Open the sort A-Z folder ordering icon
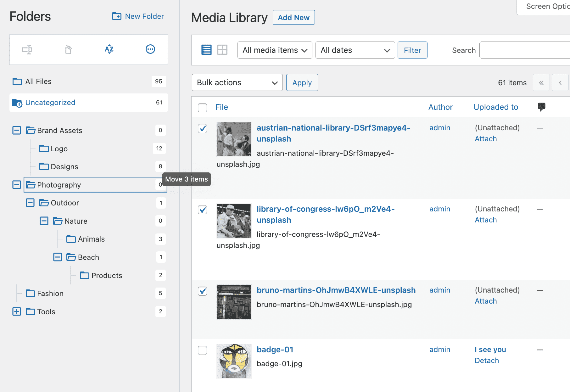Screen dimensions: 570x392 109,49
